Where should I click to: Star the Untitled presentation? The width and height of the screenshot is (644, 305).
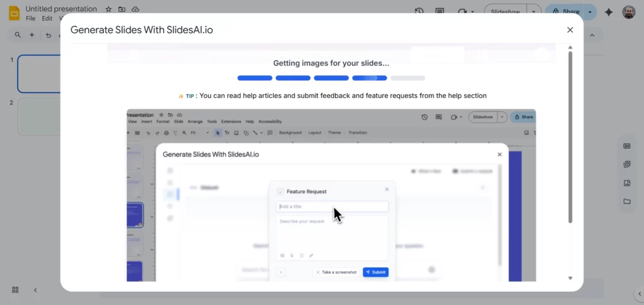pos(108,9)
